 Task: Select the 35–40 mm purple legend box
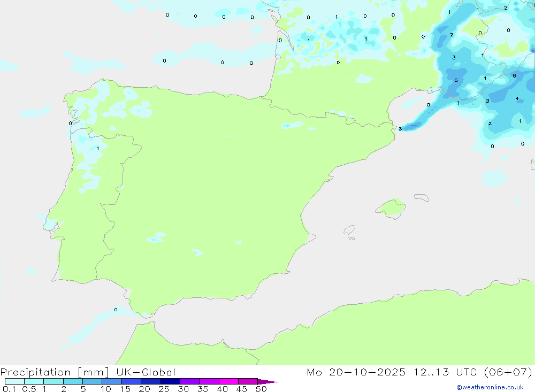209,381
